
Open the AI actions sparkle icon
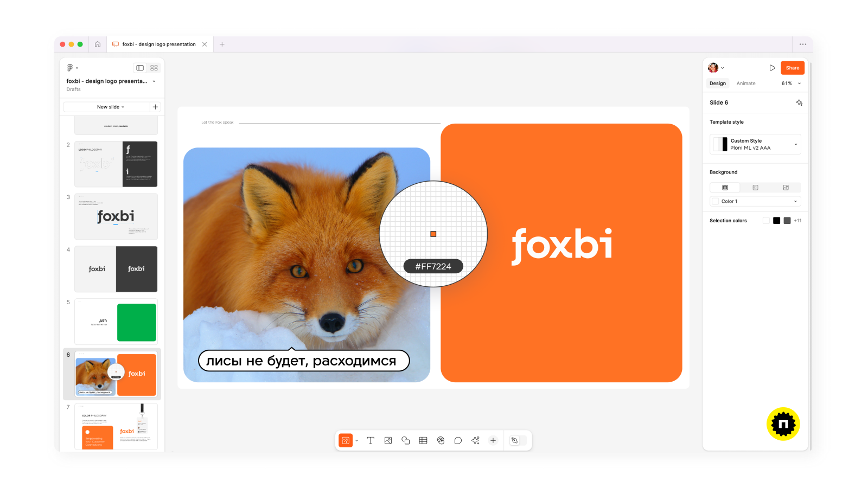(476, 440)
